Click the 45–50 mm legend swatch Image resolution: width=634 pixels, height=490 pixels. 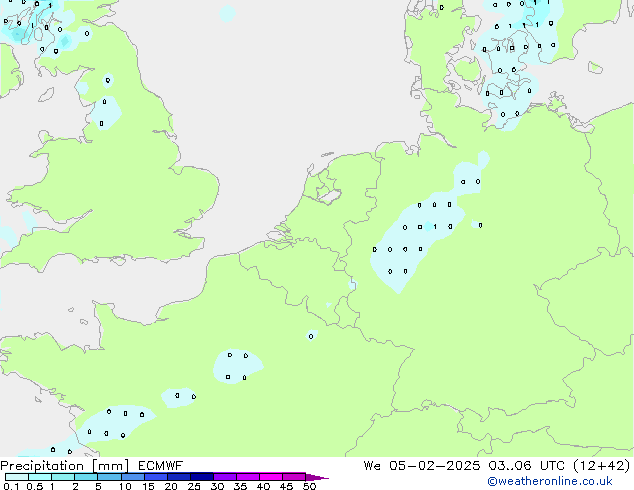294,477
